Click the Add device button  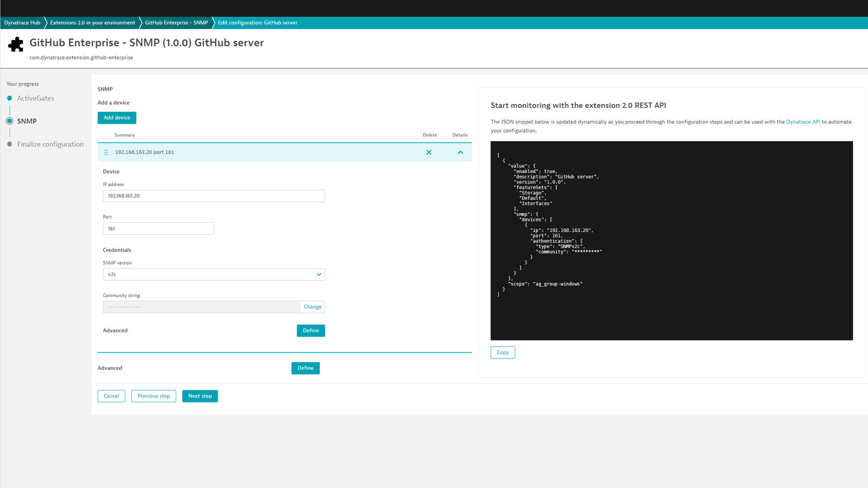(x=117, y=118)
